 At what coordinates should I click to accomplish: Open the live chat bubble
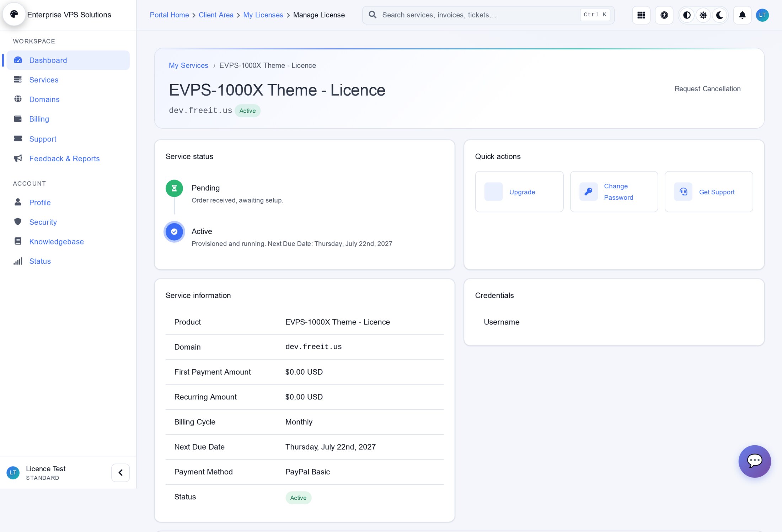(x=754, y=461)
